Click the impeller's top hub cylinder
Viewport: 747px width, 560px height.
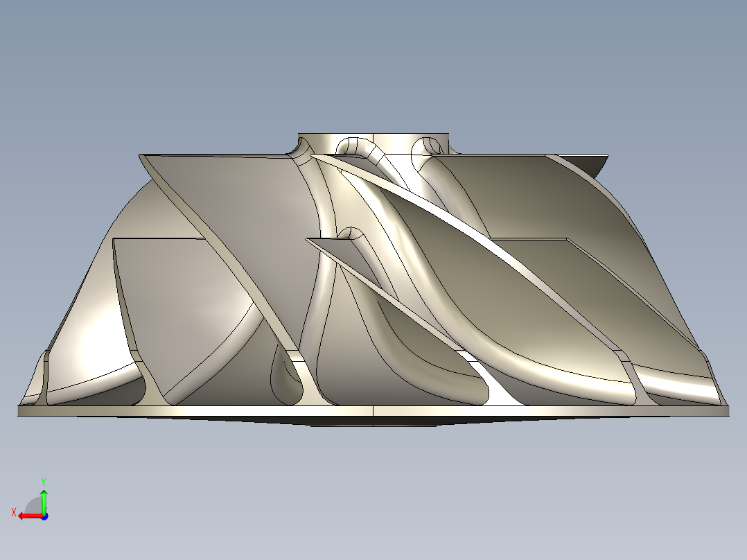(x=373, y=143)
